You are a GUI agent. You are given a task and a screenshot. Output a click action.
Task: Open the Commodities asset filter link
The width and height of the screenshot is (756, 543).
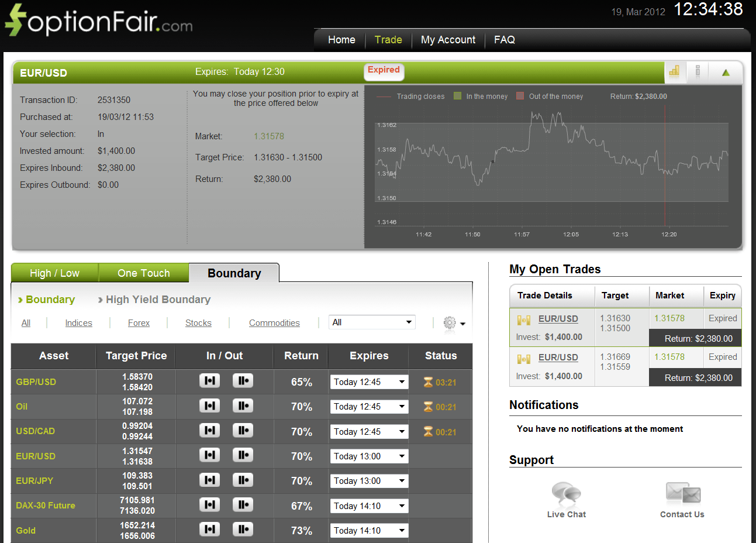point(274,322)
